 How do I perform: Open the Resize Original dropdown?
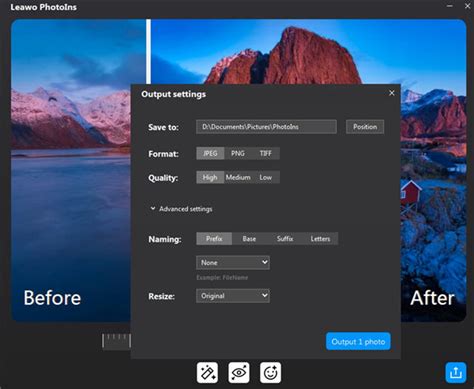pyautogui.click(x=233, y=296)
